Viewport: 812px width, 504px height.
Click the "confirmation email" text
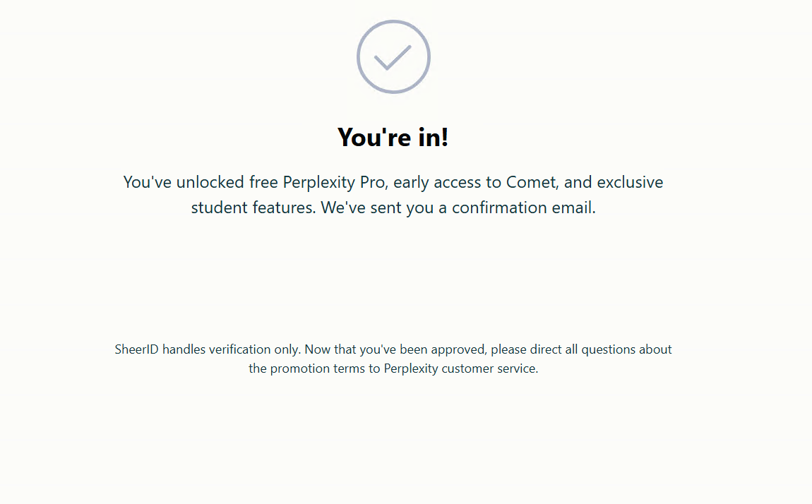click(523, 208)
